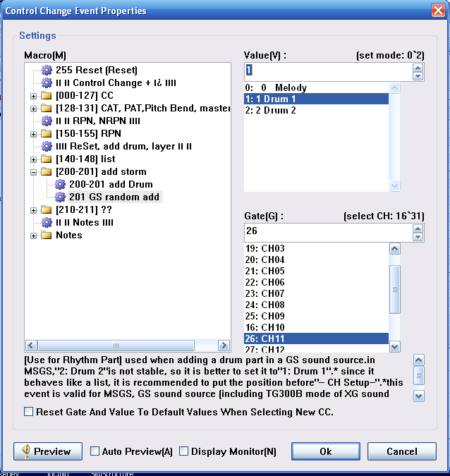450x476 pixels.
Task: Click the 201 GS random add icon
Action: (61, 197)
